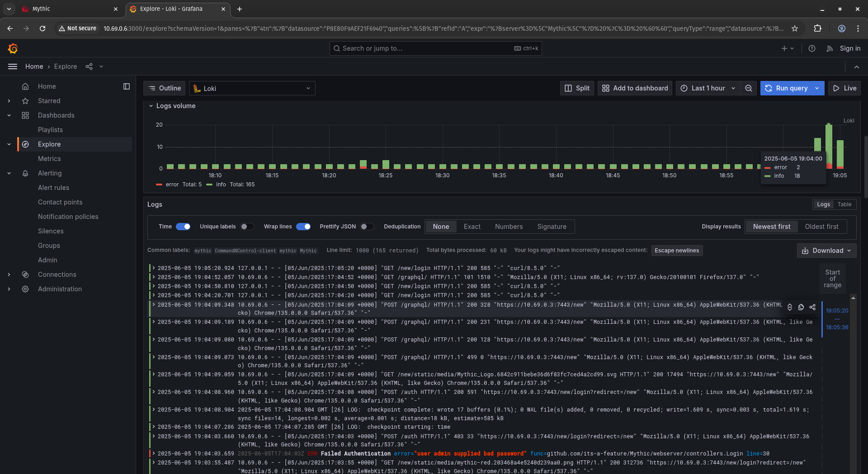The width and height of the screenshot is (868, 474).
Task: Open browser profile icon
Action: (x=842, y=28)
